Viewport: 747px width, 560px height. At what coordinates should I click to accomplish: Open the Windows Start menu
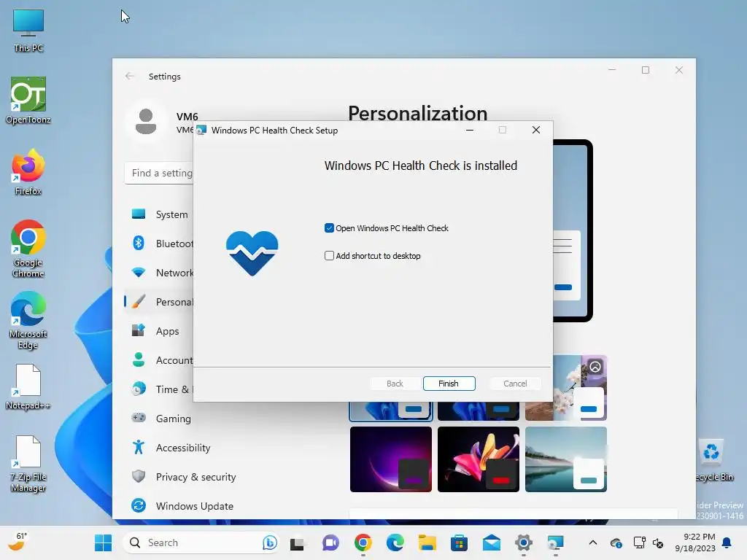[104, 542]
